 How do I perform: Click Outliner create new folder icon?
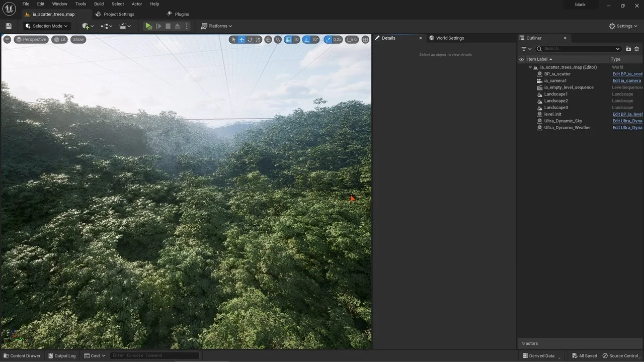click(628, 49)
